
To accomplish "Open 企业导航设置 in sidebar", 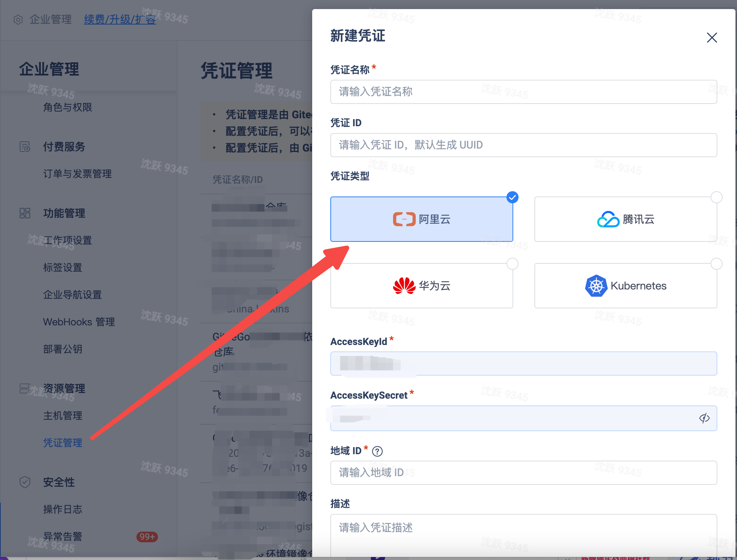I will click(73, 295).
